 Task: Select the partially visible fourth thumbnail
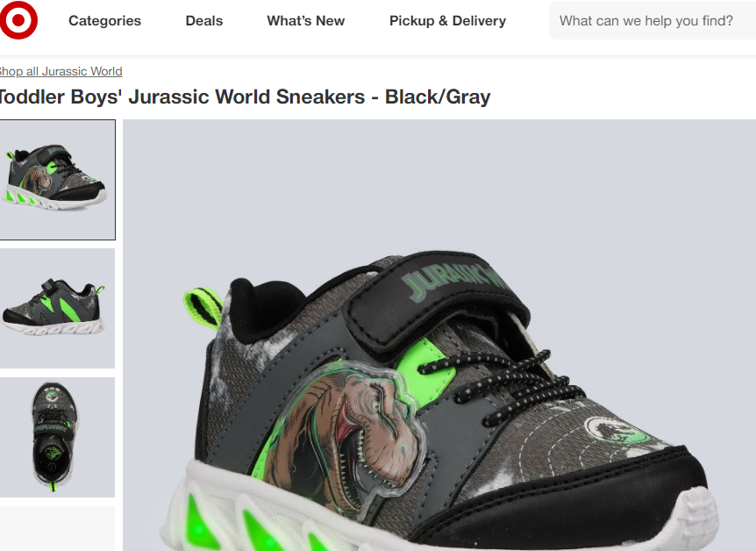tap(57, 529)
